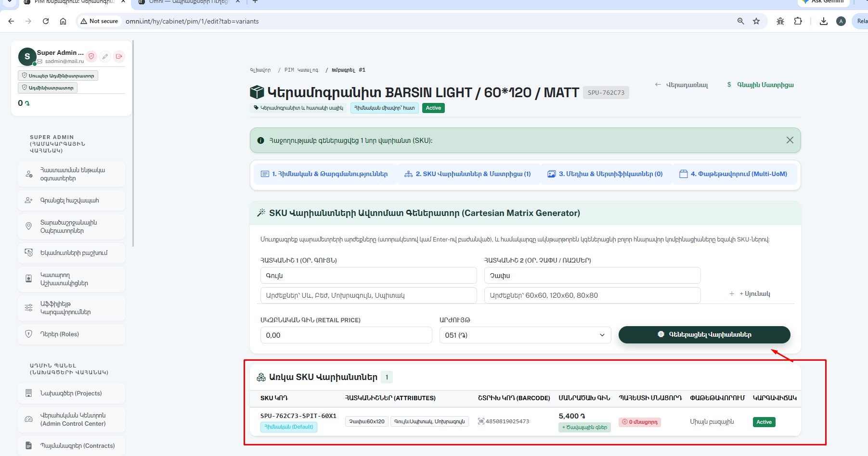Click the Գեներացնել Վարիանտներ button
The image size is (868, 456).
click(704, 335)
